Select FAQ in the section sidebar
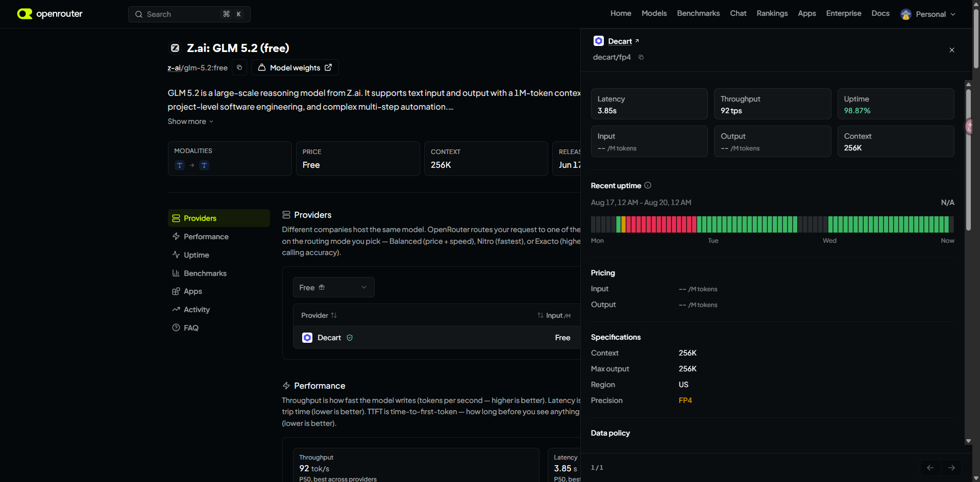The width and height of the screenshot is (980, 482). [219, 328]
